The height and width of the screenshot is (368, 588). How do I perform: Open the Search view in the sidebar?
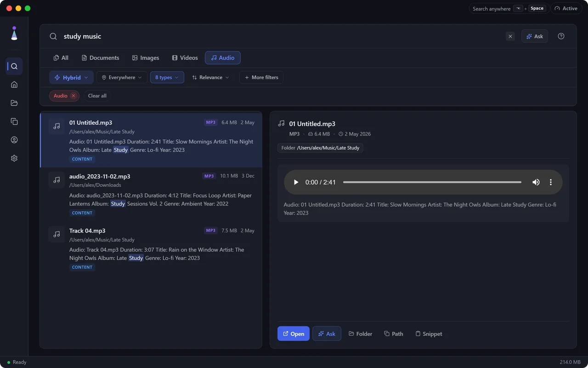[x=14, y=66]
